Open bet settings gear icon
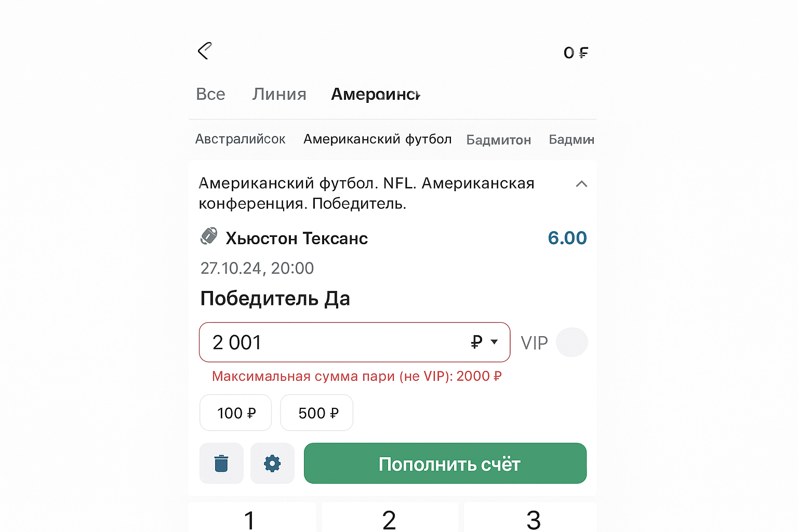The image size is (798, 532). [272, 463]
